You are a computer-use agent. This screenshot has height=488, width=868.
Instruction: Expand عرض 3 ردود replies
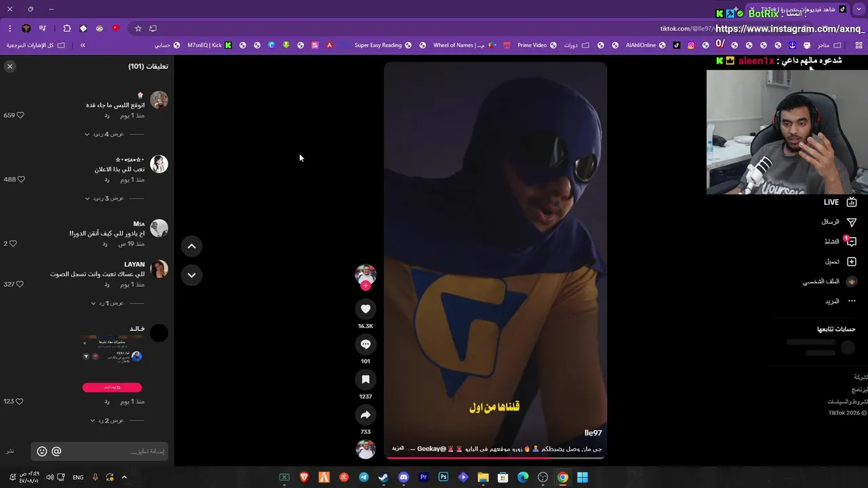pyautogui.click(x=104, y=199)
